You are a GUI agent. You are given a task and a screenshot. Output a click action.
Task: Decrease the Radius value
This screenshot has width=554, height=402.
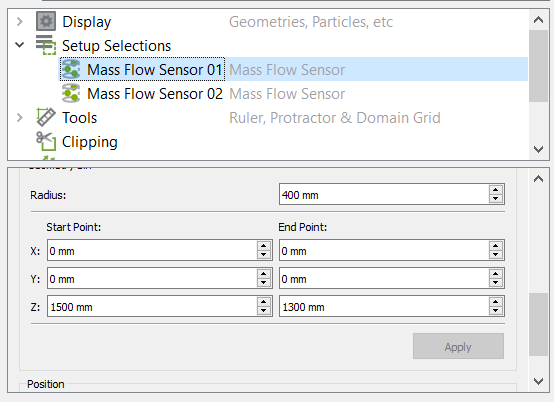(x=496, y=198)
